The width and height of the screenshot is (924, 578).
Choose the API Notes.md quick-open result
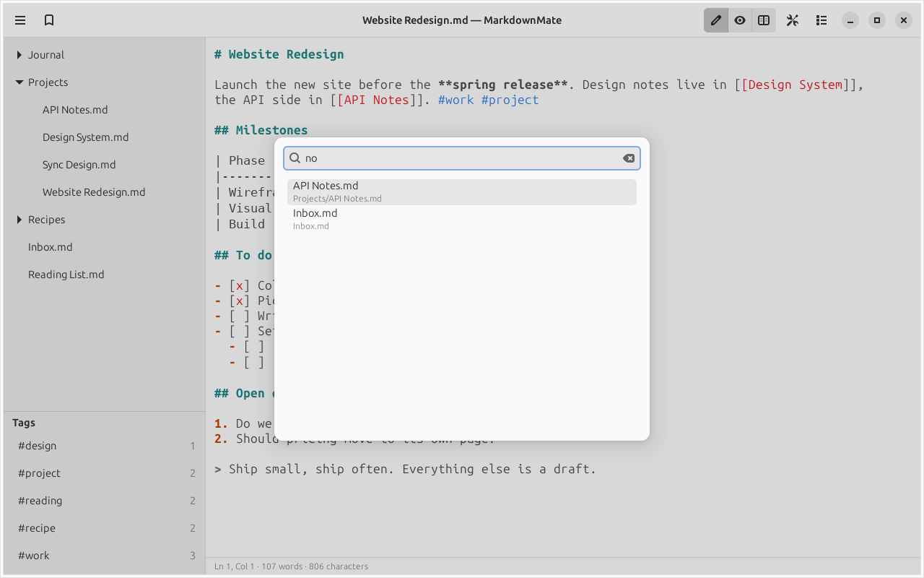(x=462, y=192)
